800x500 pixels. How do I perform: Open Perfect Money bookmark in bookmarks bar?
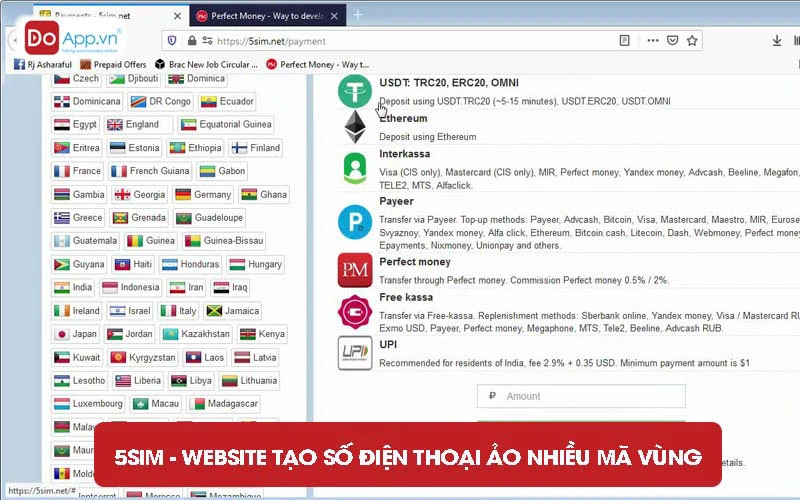pos(317,64)
